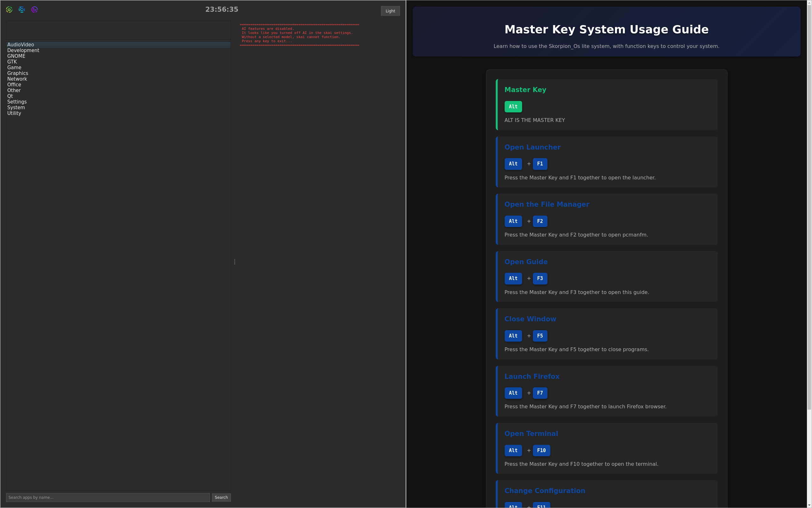Choose the Graphics category

coord(118,73)
